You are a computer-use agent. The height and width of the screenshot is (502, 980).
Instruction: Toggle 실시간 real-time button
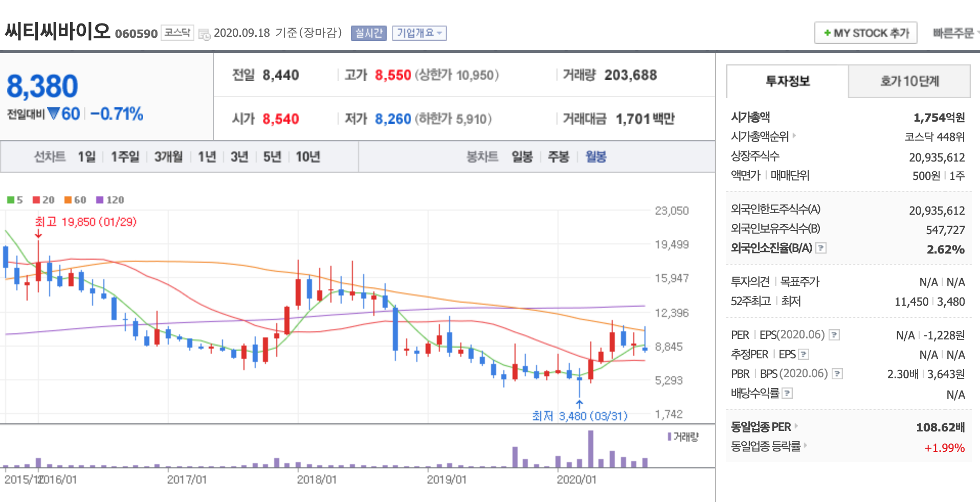[369, 33]
